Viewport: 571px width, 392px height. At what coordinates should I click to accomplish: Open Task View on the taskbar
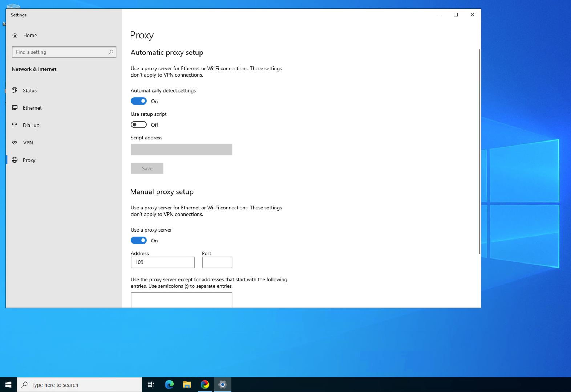pyautogui.click(x=151, y=384)
